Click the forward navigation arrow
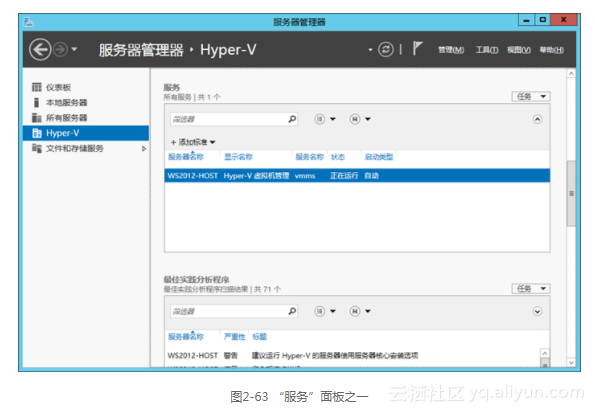Image resolution: width=595 pixels, height=413 pixels. point(60,49)
